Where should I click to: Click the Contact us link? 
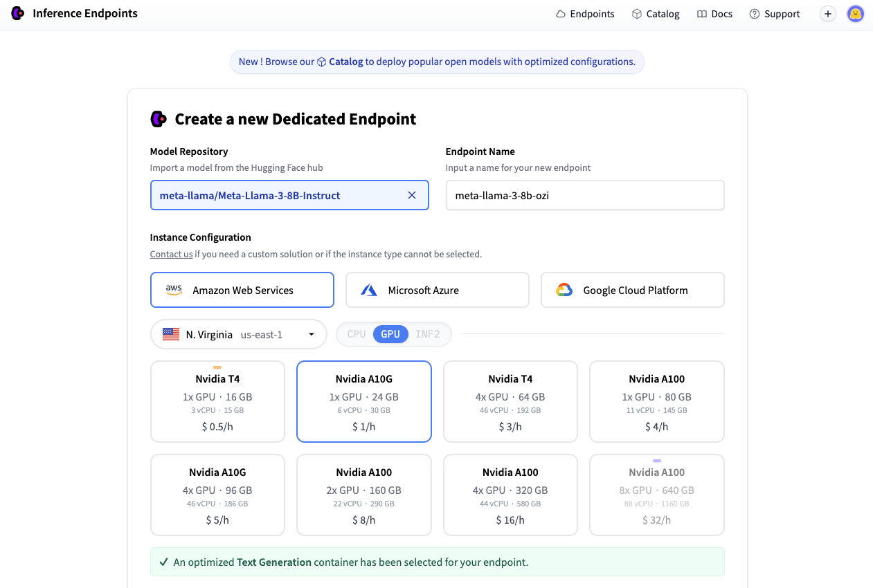(171, 254)
